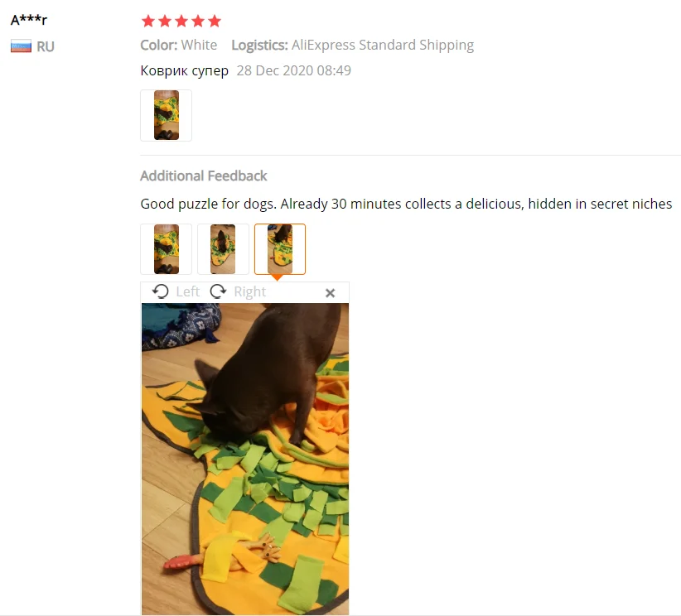Viewport: 681px width, 616px height.
Task: Click the review date 28 Dec 2020
Action: (x=293, y=70)
